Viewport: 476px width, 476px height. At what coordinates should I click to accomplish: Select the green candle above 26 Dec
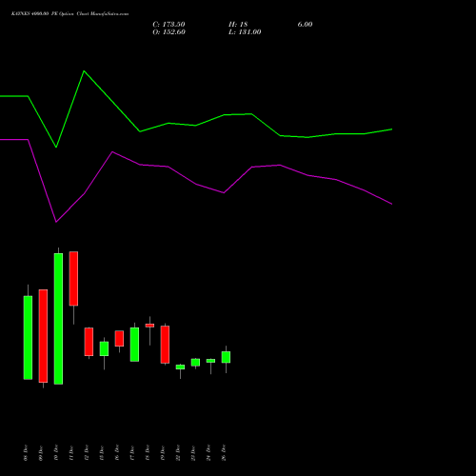226,357
